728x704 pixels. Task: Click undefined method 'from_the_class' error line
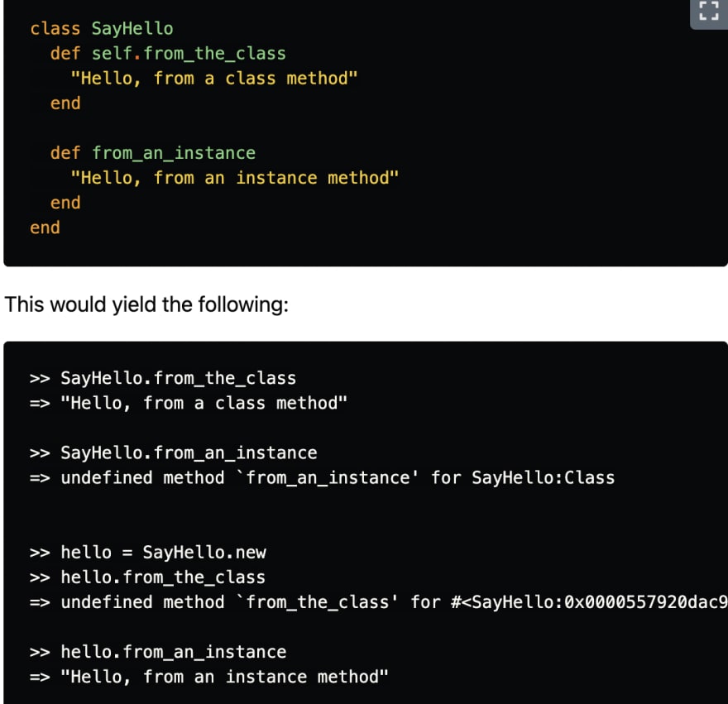(x=379, y=602)
